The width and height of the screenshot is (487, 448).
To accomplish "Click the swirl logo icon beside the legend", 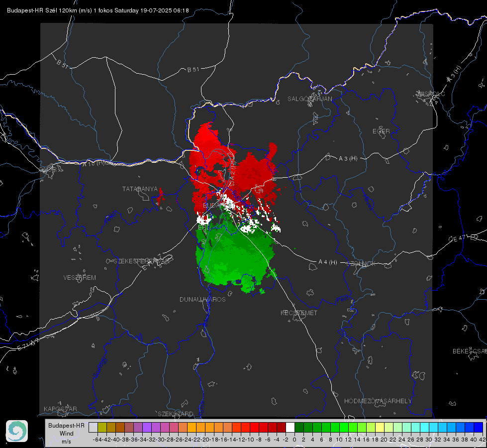I will click(x=17, y=431).
